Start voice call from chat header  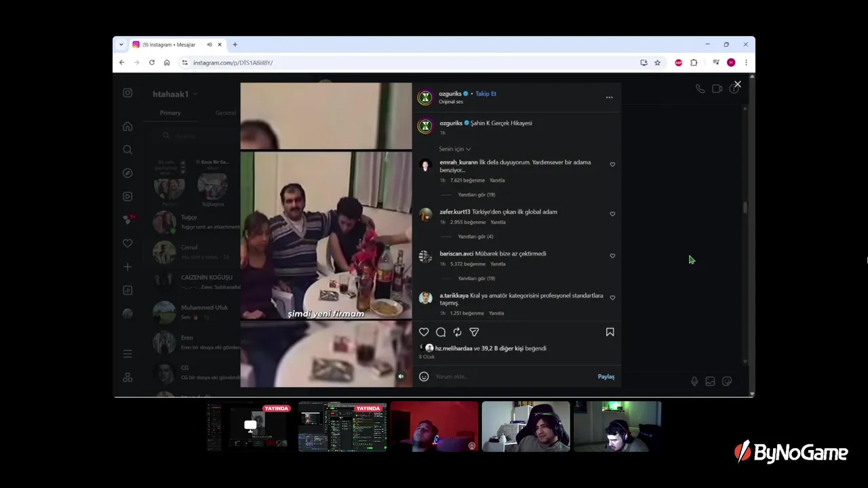[700, 89]
